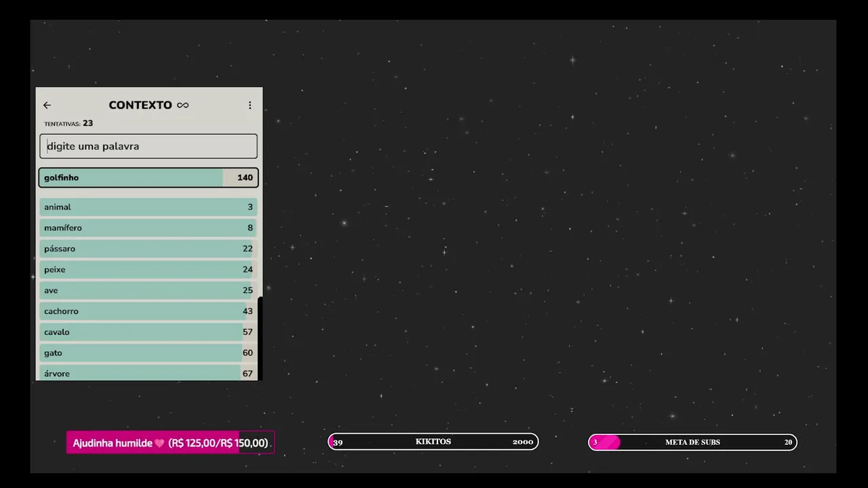The width and height of the screenshot is (868, 488).
Task: Click the 'cavalo' guess row
Action: [x=149, y=332]
